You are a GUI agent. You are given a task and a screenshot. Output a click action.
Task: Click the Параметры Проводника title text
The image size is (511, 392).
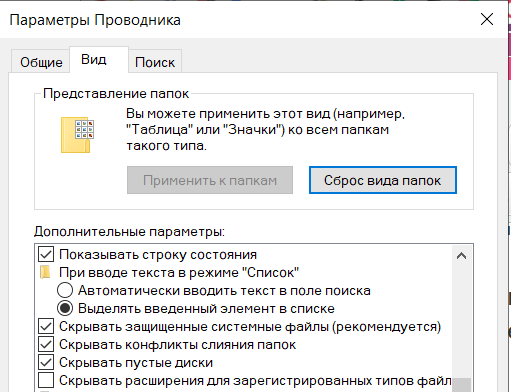95,20
